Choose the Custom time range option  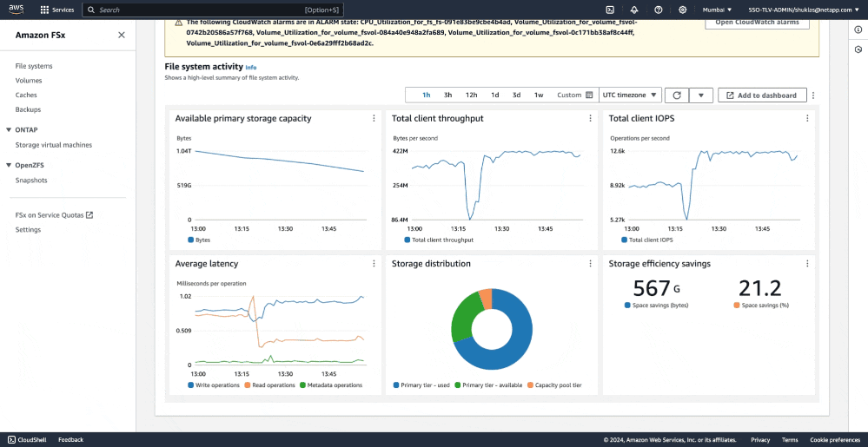pyautogui.click(x=574, y=95)
